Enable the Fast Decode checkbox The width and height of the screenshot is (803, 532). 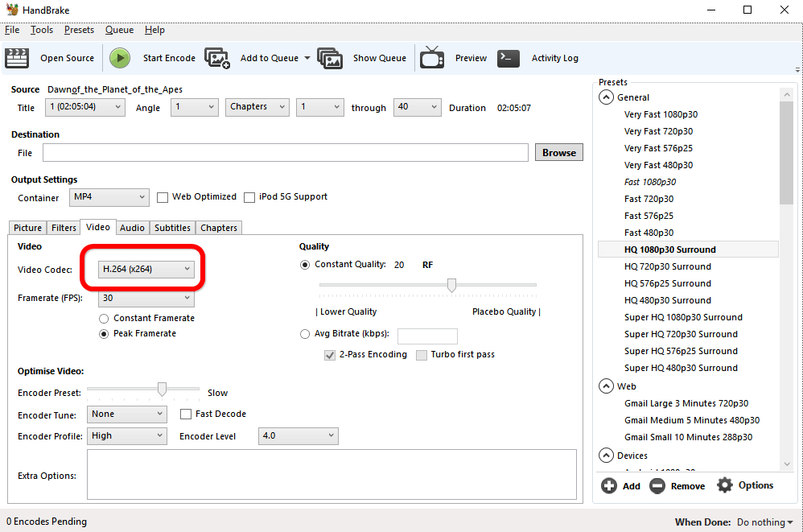[x=186, y=414]
